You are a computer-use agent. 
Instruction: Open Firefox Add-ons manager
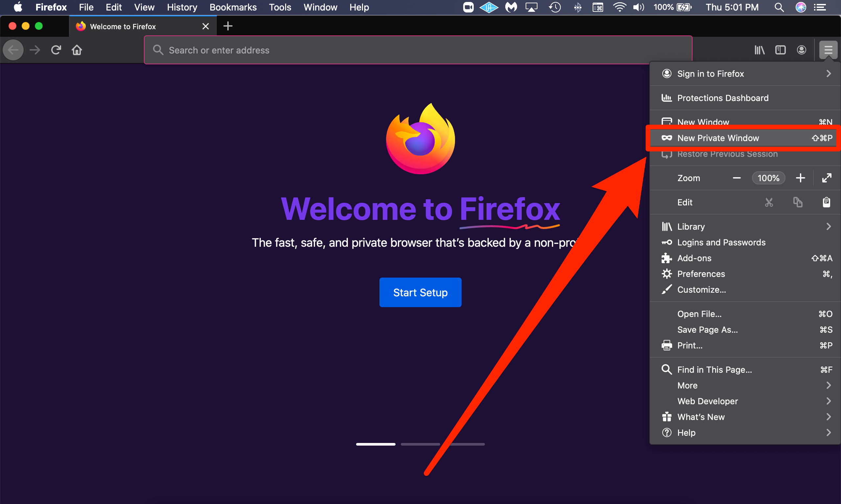coord(694,258)
